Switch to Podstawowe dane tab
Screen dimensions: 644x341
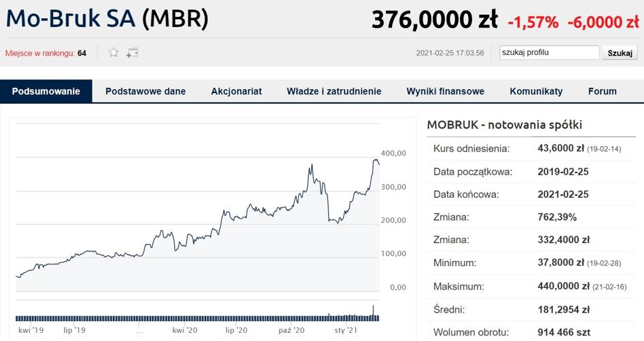click(145, 91)
